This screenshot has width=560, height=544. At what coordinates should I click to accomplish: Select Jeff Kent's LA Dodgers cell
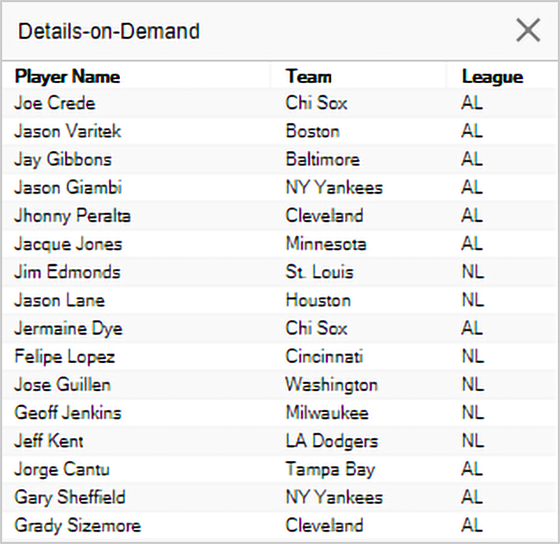pos(332,441)
